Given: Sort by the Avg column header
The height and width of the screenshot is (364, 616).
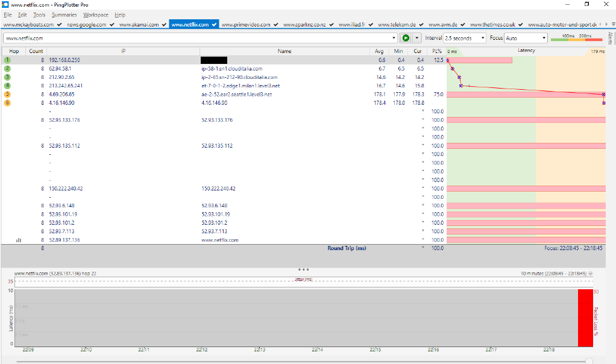Looking at the screenshot, I should pyautogui.click(x=379, y=51).
